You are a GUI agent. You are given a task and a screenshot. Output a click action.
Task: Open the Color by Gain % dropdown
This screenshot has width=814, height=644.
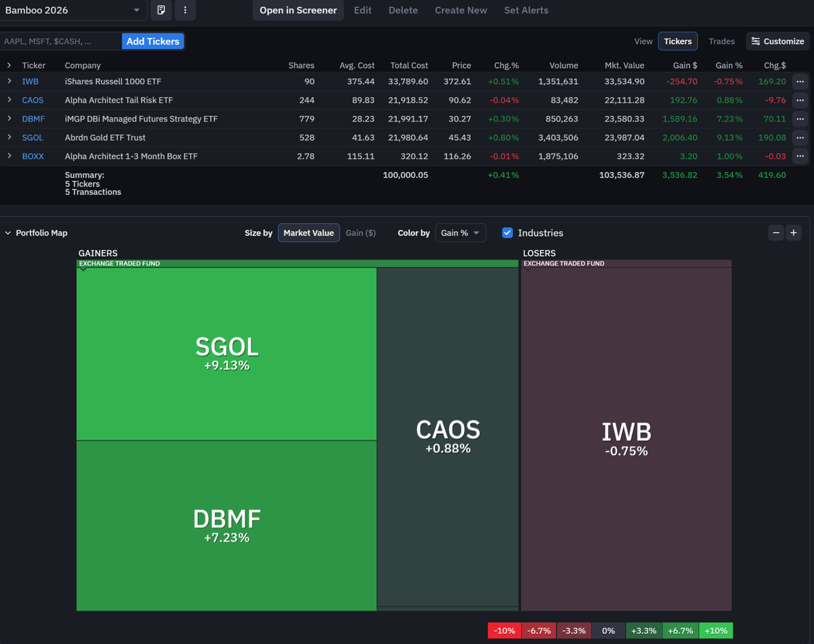pyautogui.click(x=460, y=233)
